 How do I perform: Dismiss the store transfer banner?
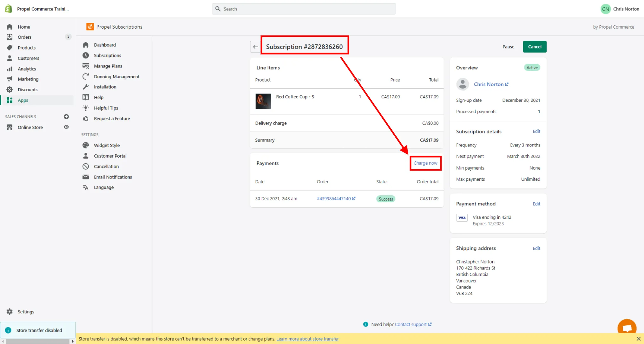tap(639, 339)
